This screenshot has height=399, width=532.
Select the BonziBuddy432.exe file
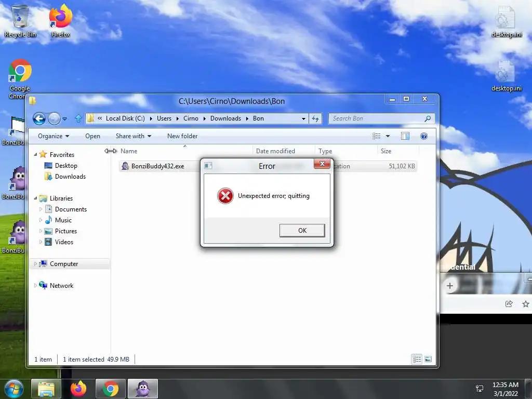(x=158, y=166)
